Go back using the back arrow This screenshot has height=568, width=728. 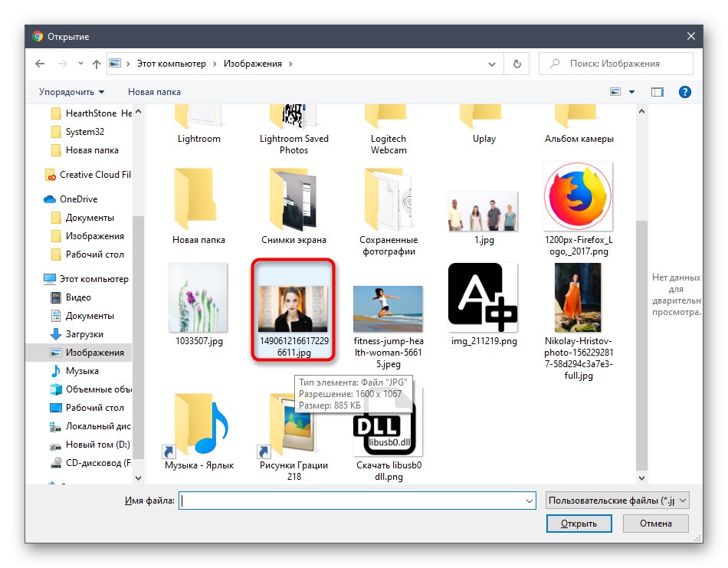point(40,64)
